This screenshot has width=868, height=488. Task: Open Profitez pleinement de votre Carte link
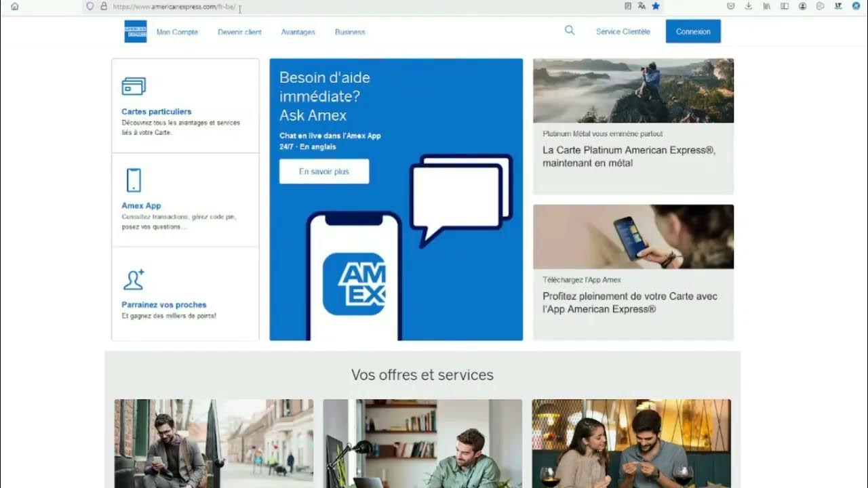(x=630, y=303)
